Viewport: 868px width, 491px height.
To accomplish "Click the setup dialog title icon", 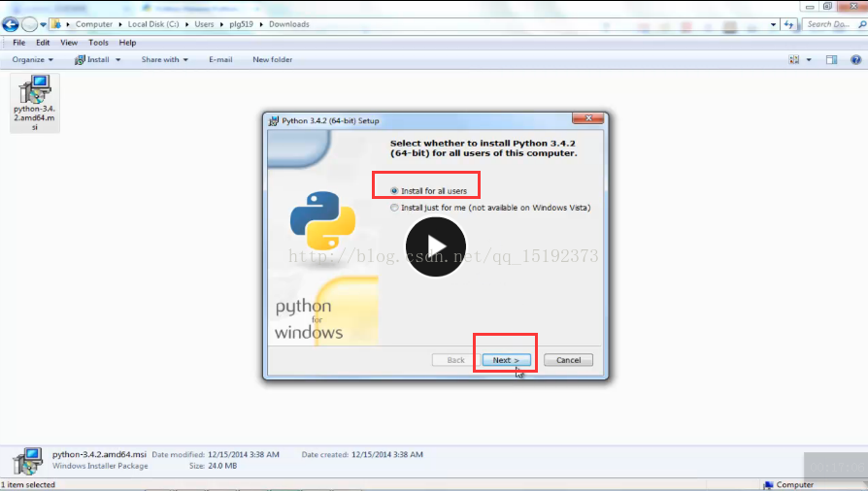I will point(274,120).
